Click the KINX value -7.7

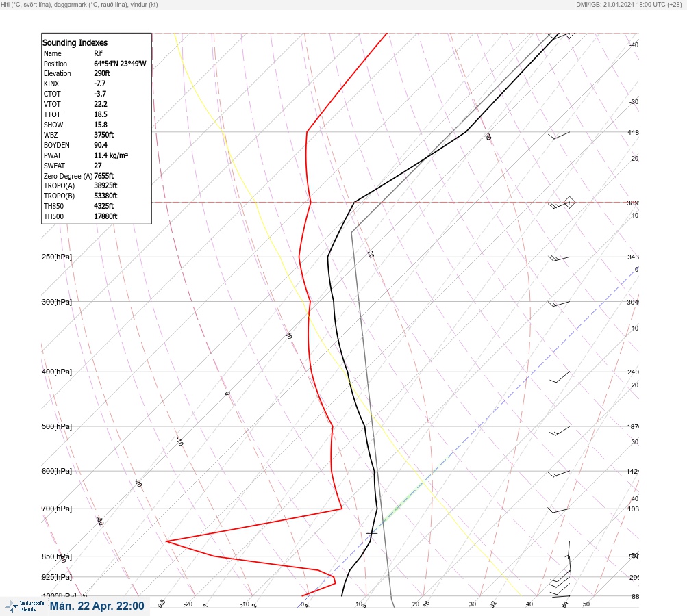(x=99, y=84)
